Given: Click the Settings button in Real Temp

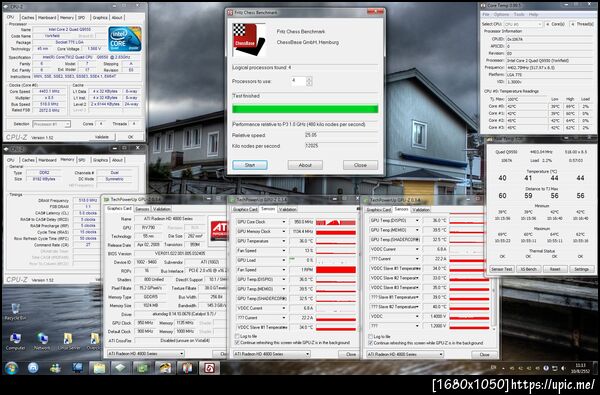Looking at the screenshot, I should tap(581, 269).
